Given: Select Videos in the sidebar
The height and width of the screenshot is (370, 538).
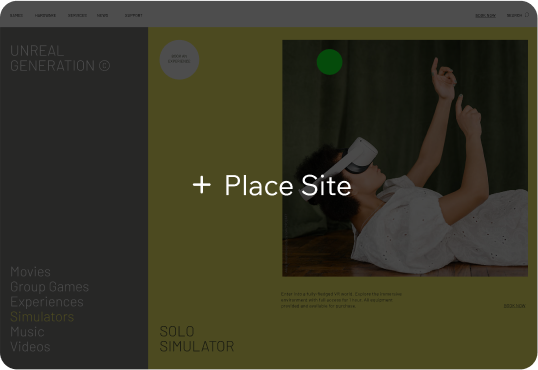Looking at the screenshot, I should coord(30,347).
